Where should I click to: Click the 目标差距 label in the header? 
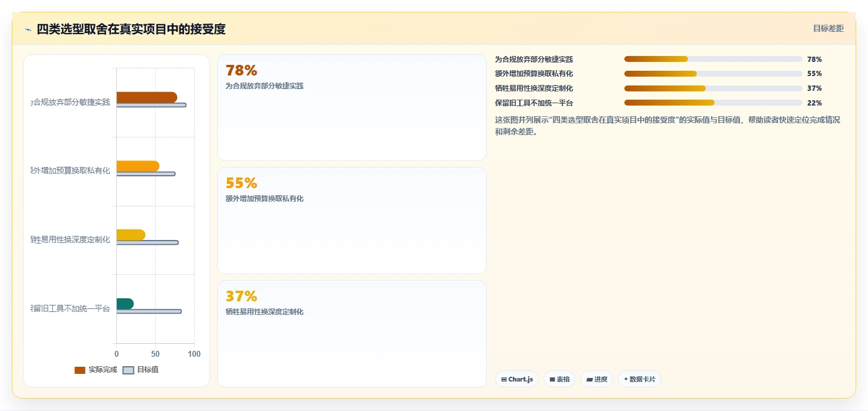pyautogui.click(x=828, y=28)
